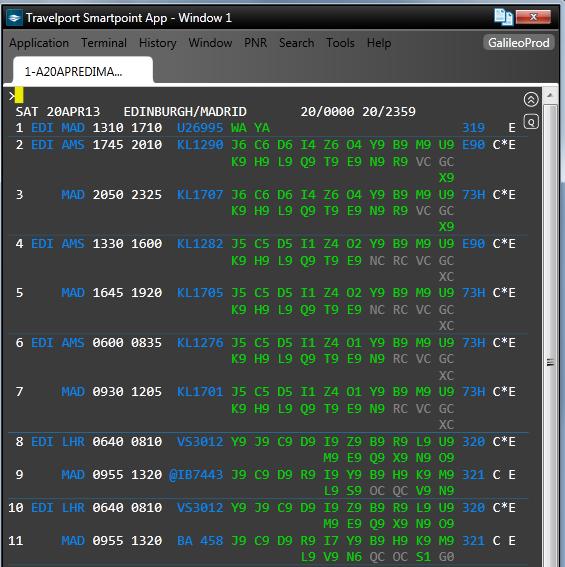Open the Search menu
The height and width of the screenshot is (567, 565).
click(297, 43)
